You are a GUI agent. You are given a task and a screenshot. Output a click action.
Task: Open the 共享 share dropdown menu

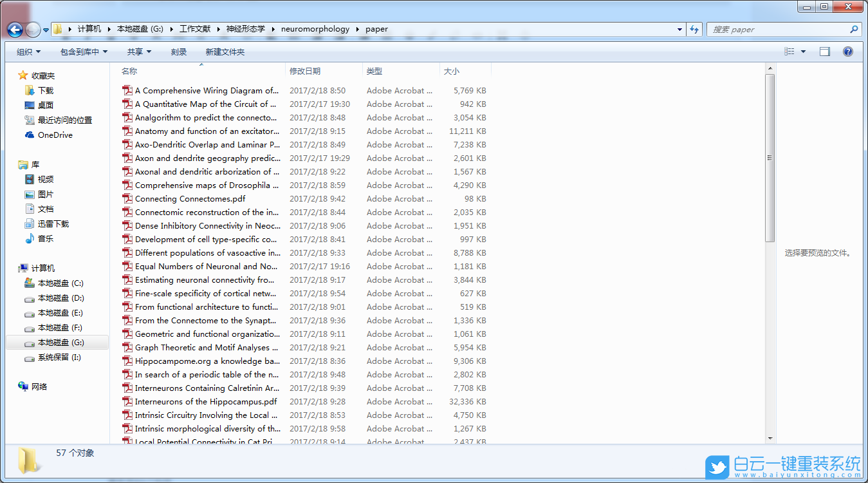pyautogui.click(x=139, y=52)
